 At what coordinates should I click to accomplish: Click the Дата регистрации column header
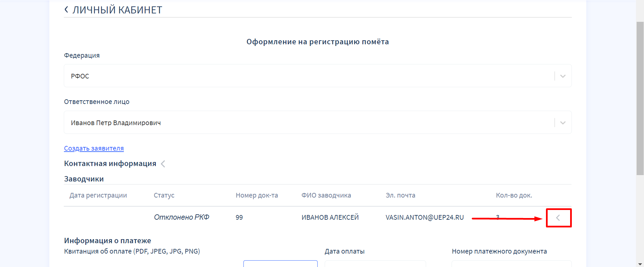98,195
